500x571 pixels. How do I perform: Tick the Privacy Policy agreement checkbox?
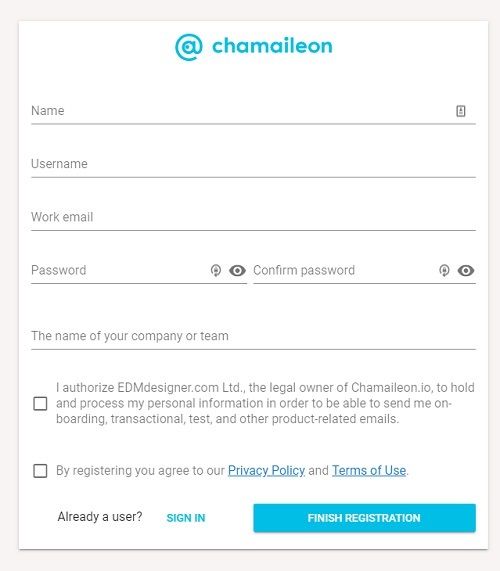click(x=40, y=470)
